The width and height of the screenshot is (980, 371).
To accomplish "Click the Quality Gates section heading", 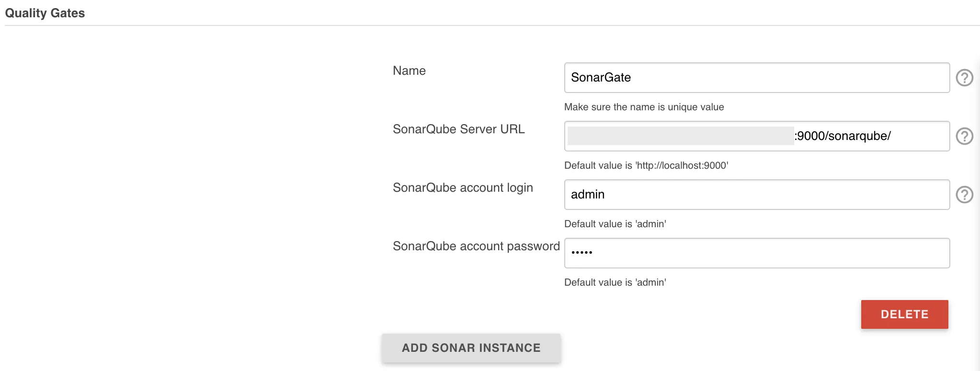I will tap(45, 13).
